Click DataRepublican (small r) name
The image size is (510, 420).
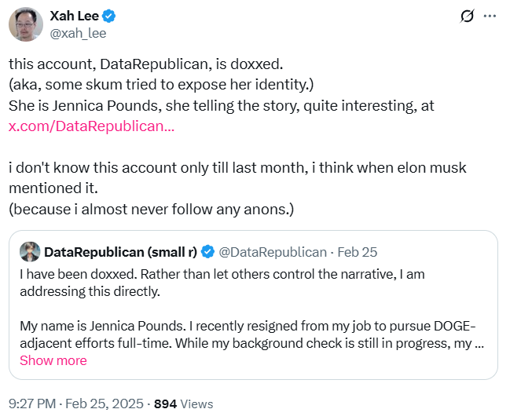[x=120, y=252]
